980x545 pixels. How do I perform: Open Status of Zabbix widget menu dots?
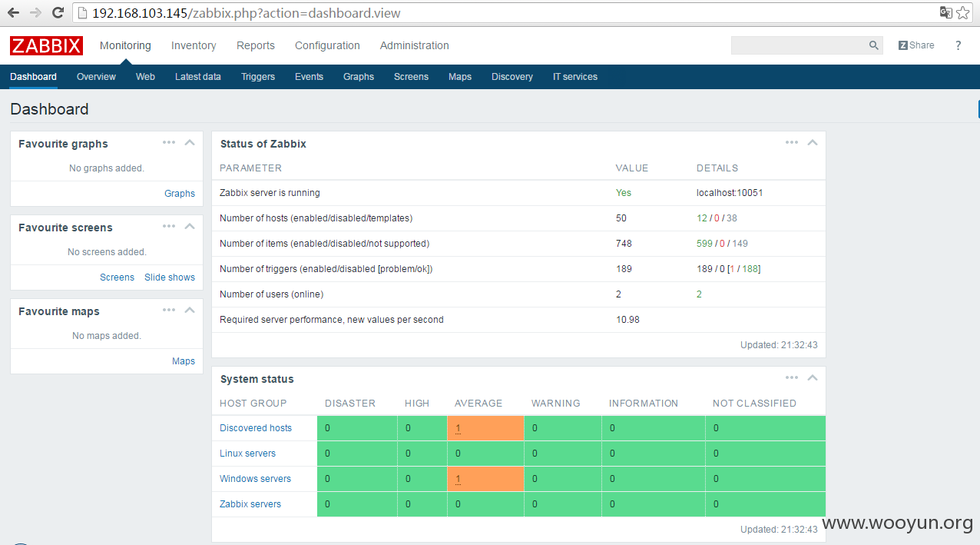[792, 142]
